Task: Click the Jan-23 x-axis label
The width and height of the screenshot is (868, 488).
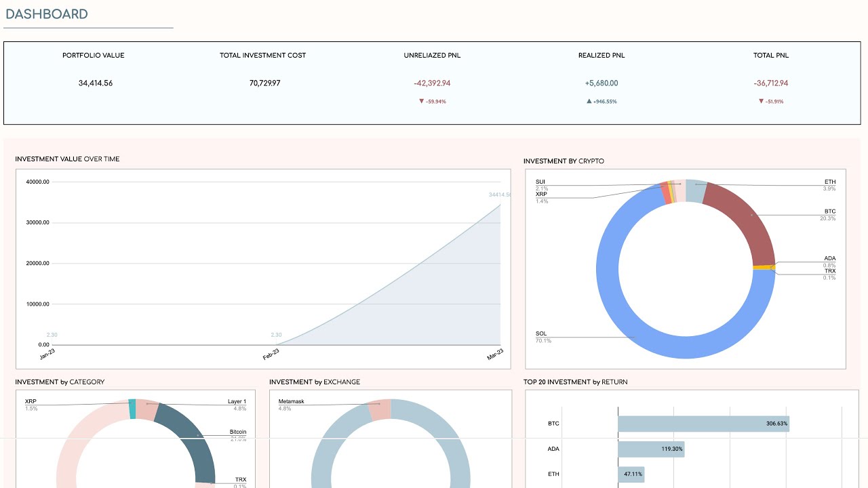Action: pyautogui.click(x=47, y=354)
